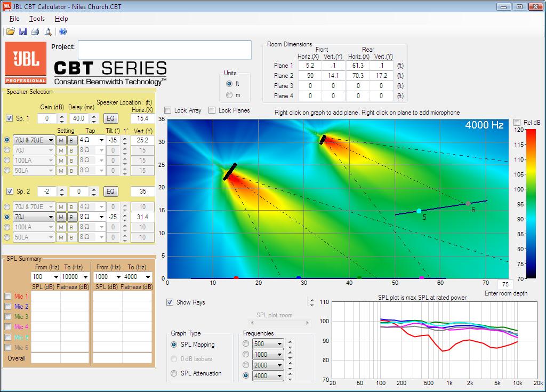The width and height of the screenshot is (546, 392).
Task: Enable Lock Planes checkbox
Action: point(212,110)
